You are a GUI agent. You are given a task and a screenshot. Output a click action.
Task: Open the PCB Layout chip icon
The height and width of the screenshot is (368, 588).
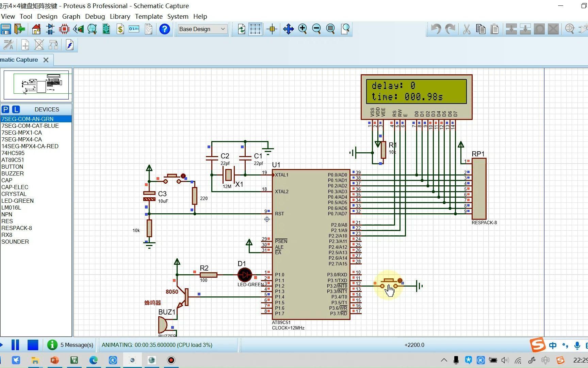pos(64,29)
